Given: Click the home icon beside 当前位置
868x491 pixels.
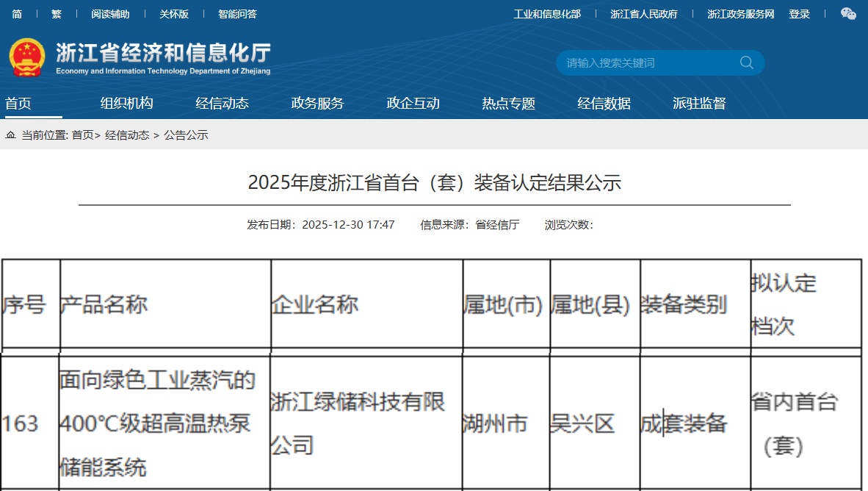Looking at the screenshot, I should [x=11, y=135].
